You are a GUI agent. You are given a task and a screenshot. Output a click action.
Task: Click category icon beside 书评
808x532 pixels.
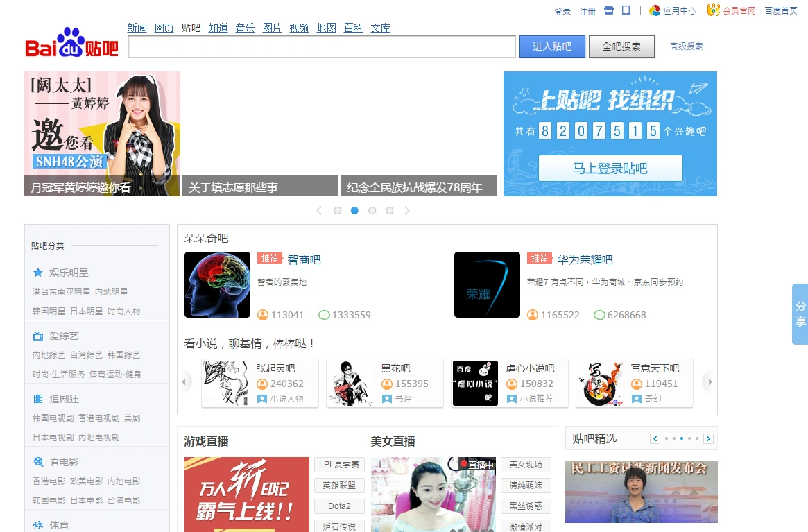(x=386, y=399)
